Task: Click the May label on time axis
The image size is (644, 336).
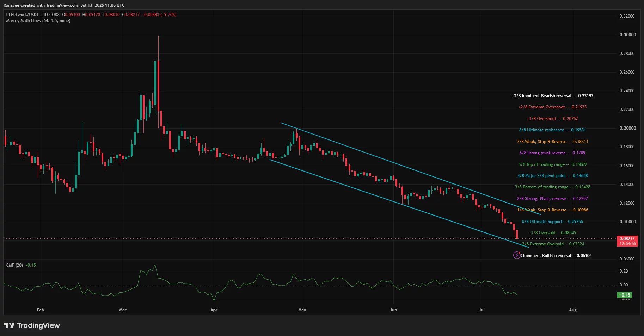Action: (x=302, y=310)
